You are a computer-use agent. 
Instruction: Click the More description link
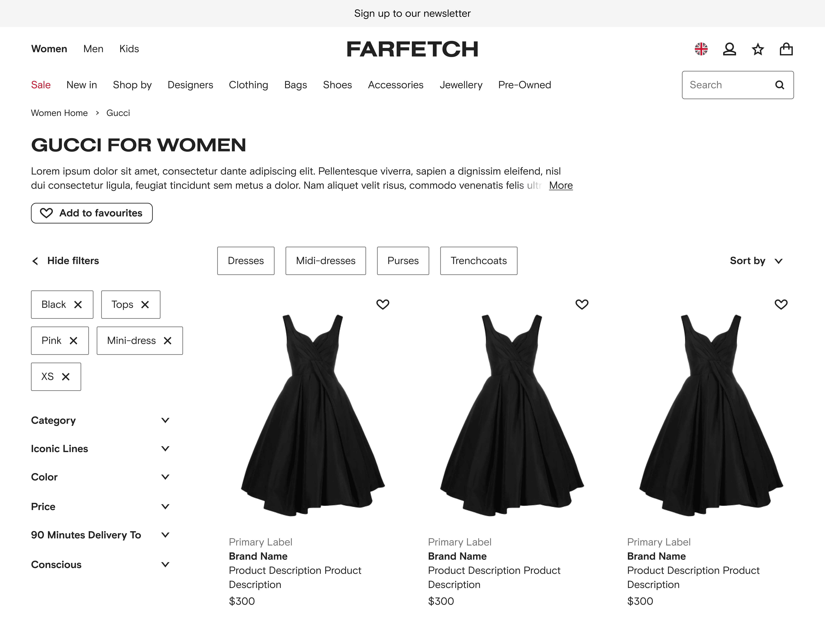(x=561, y=185)
